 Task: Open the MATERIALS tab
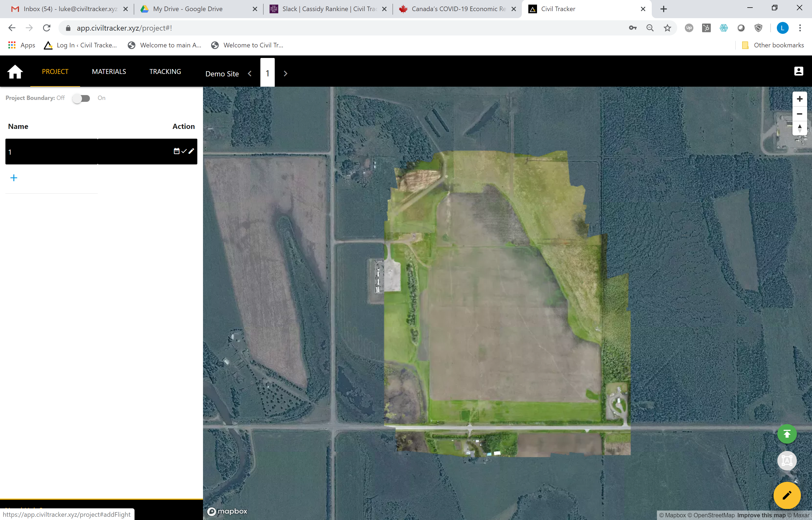pyautogui.click(x=109, y=71)
